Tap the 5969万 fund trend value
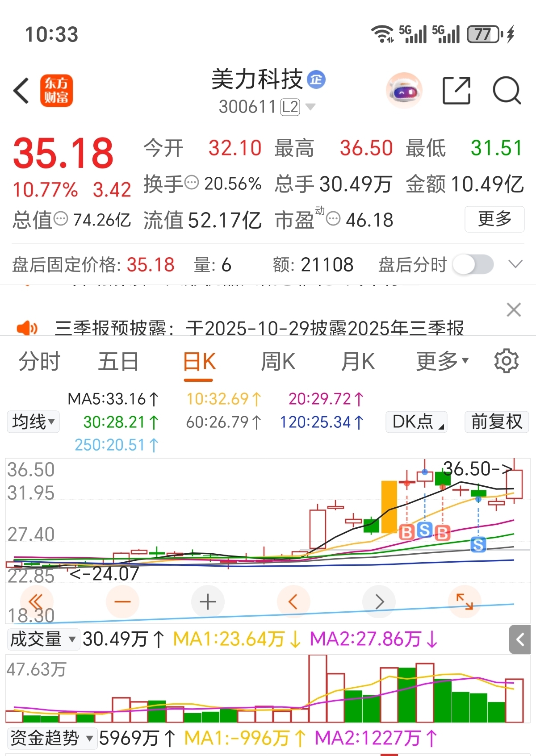The width and height of the screenshot is (536, 756). click(137, 738)
